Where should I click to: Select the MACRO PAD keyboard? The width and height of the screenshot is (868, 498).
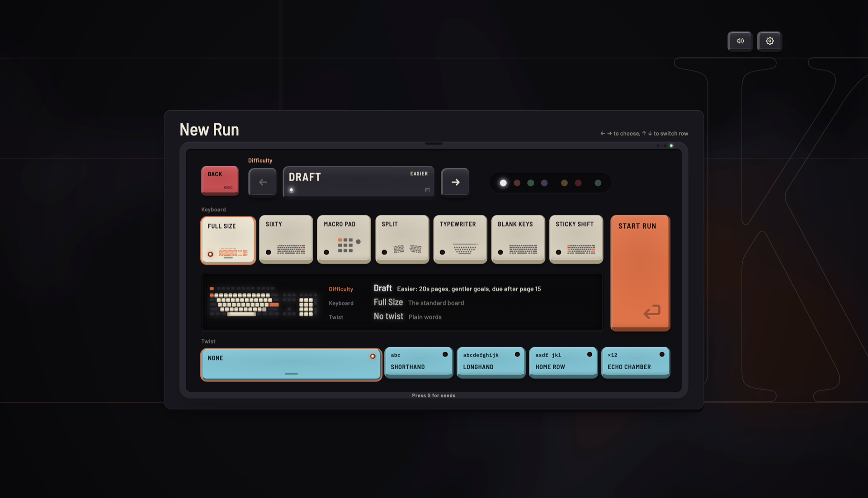coord(344,239)
